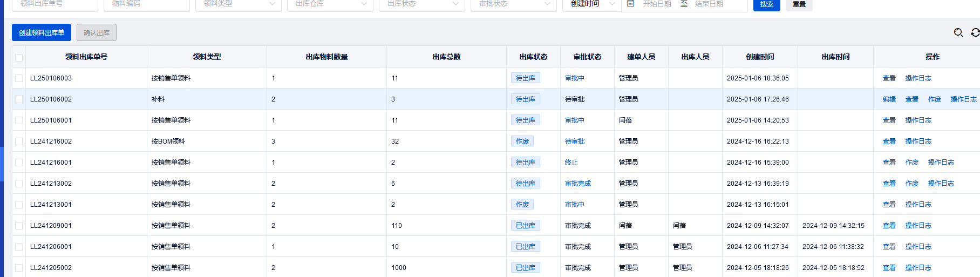This screenshot has height=277, width=980.
Task: Toggle the select-all checkbox in table header
Action: 19,57
